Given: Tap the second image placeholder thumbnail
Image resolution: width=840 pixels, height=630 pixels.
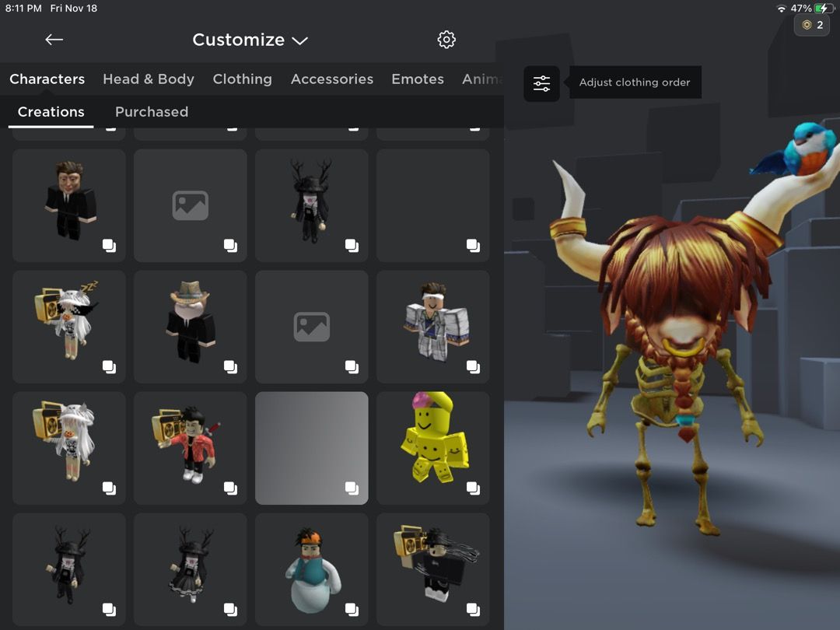Looking at the screenshot, I should point(311,327).
